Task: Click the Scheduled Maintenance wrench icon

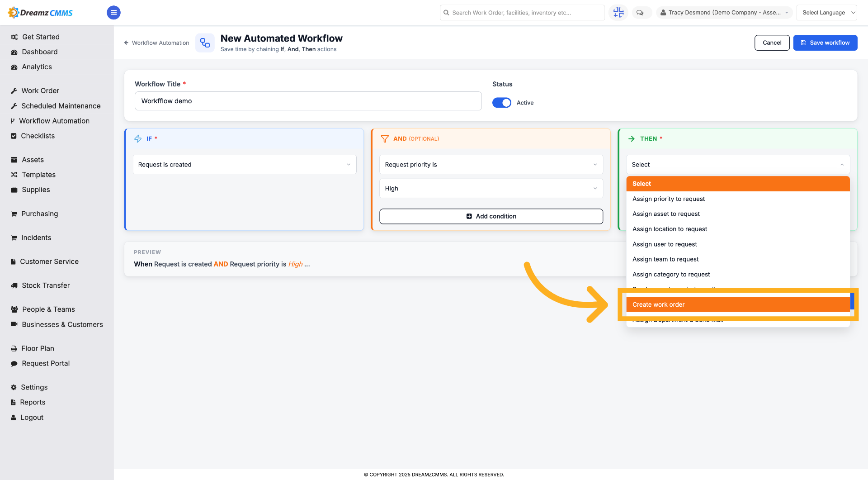Action: [x=14, y=106]
